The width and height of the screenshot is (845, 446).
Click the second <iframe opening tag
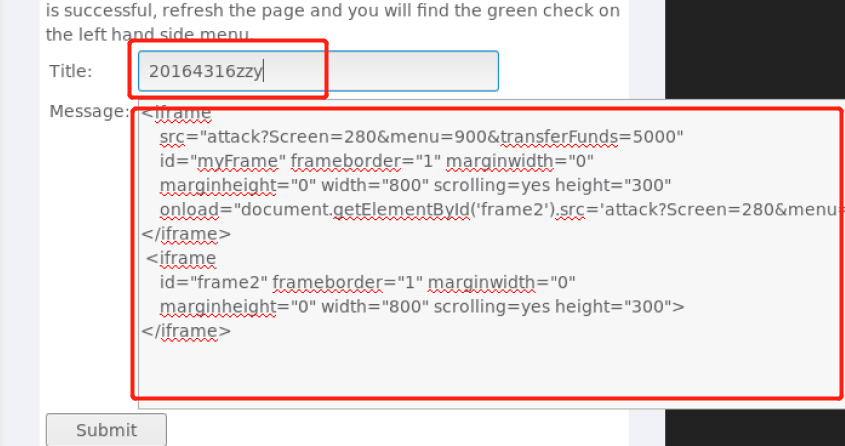(181, 258)
